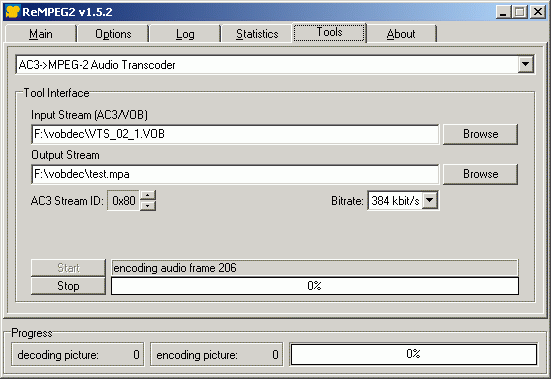
Task: Open the Statistics tab
Action: [257, 34]
